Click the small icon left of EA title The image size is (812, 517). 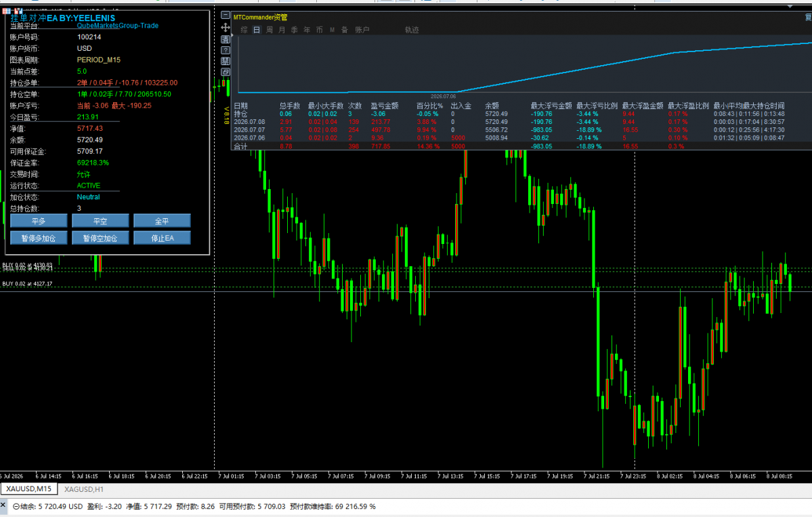click(6, 11)
